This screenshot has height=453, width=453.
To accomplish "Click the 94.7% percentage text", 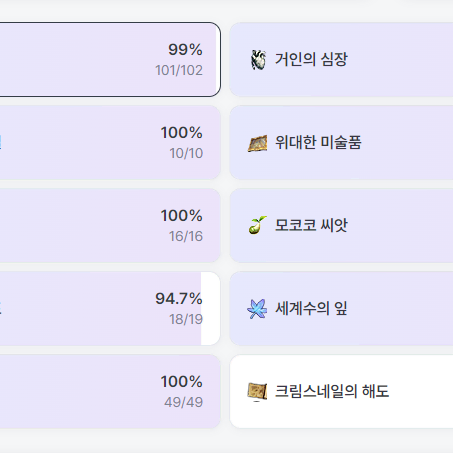I will [179, 298].
